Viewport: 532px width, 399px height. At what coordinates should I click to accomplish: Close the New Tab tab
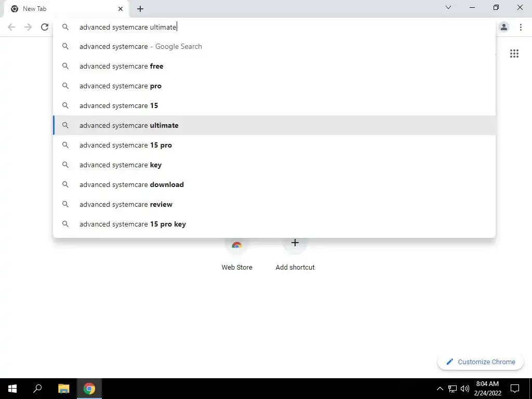coord(121,9)
